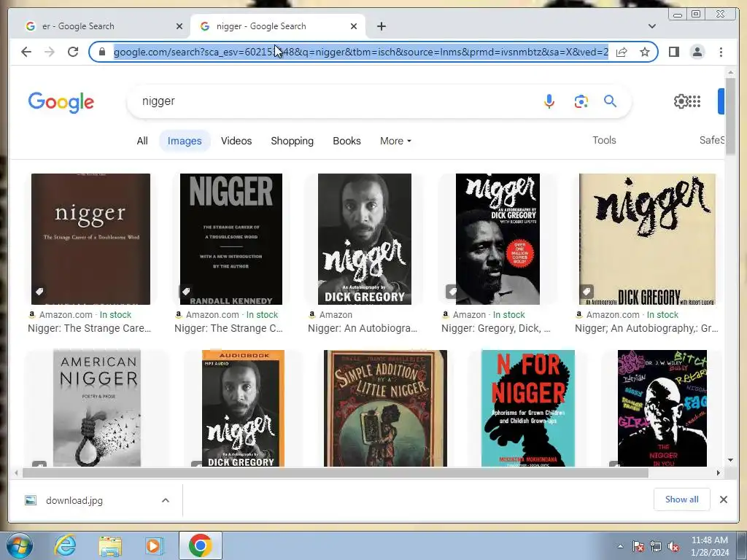Switch to the Shopping tab

click(292, 141)
